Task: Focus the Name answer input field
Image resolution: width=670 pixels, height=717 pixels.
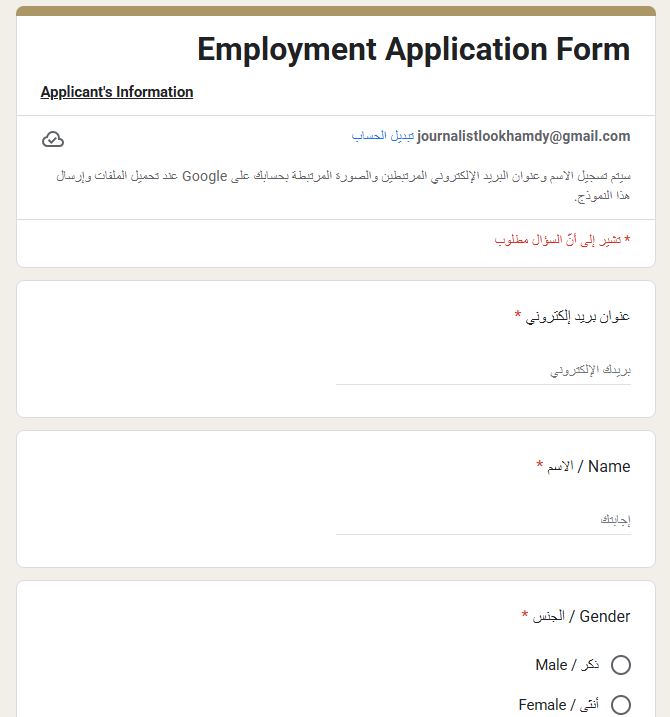Action: tap(483, 521)
